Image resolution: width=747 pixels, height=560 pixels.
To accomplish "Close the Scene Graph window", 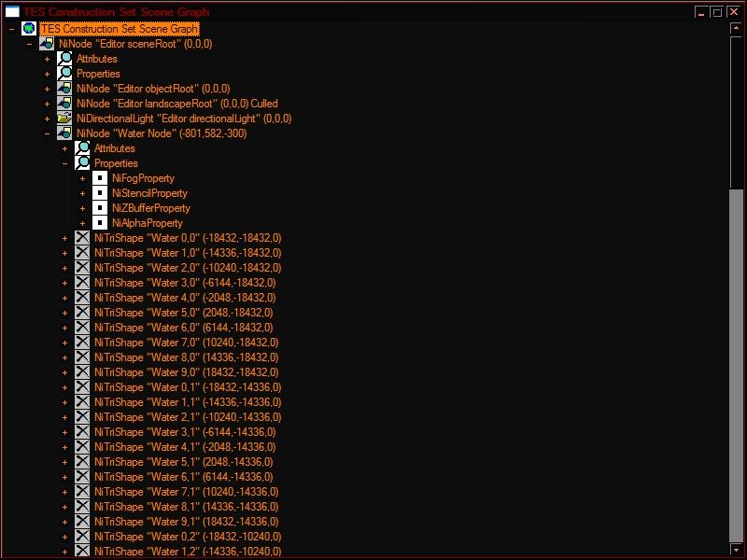I will (x=734, y=12).
